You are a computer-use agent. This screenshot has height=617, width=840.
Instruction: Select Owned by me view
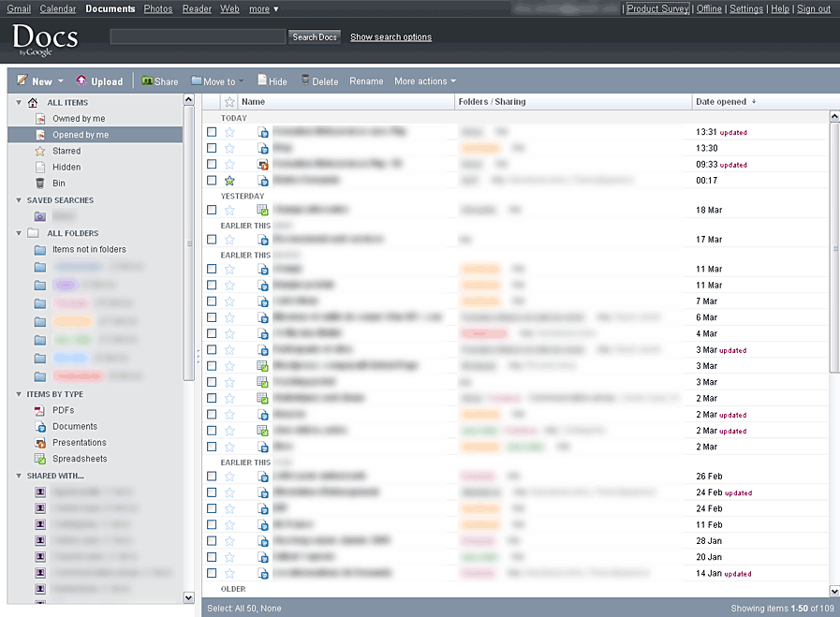79,118
